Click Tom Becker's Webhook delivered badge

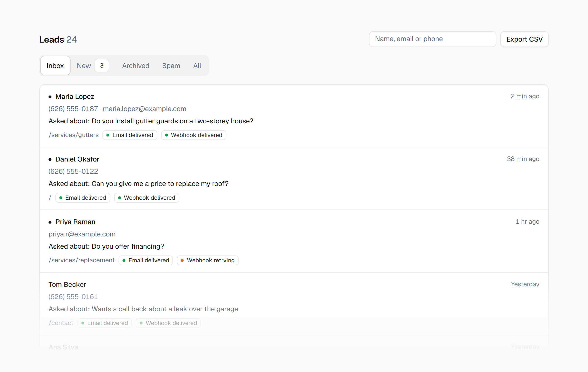click(x=168, y=323)
